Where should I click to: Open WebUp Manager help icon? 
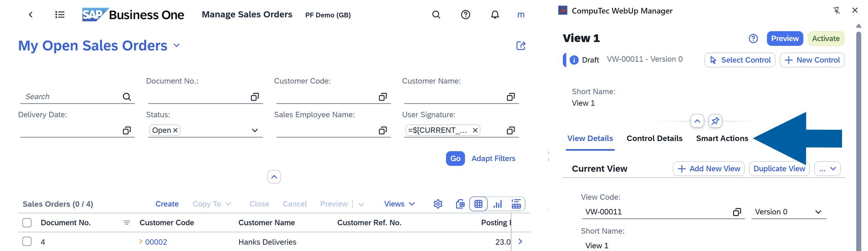coord(753,38)
